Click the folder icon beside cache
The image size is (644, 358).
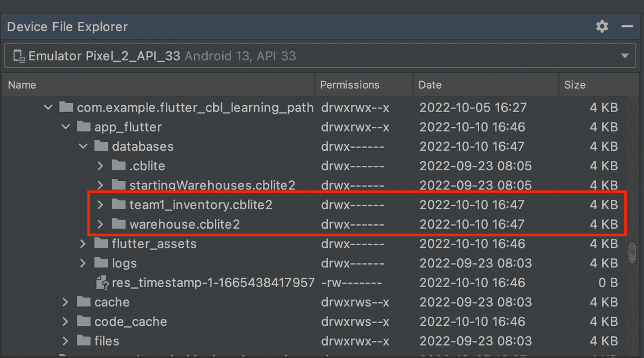tap(84, 302)
